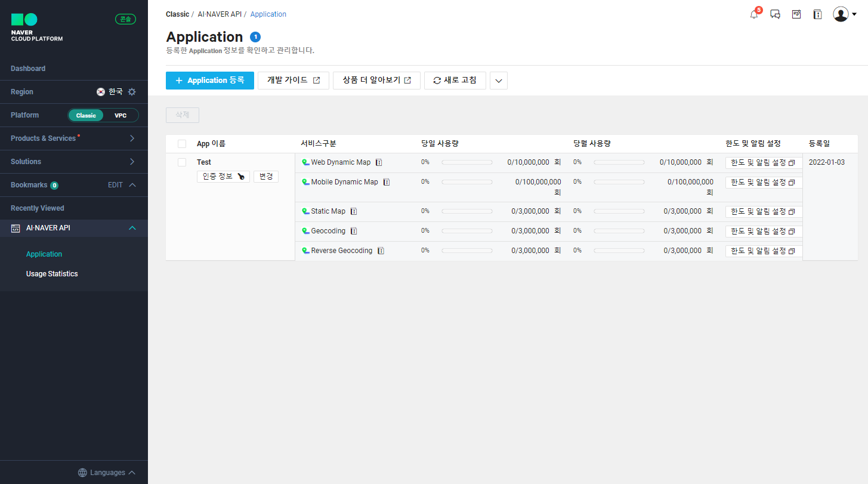Open the Languages selector chevron
This screenshot has width=868, height=484.
coord(132,473)
